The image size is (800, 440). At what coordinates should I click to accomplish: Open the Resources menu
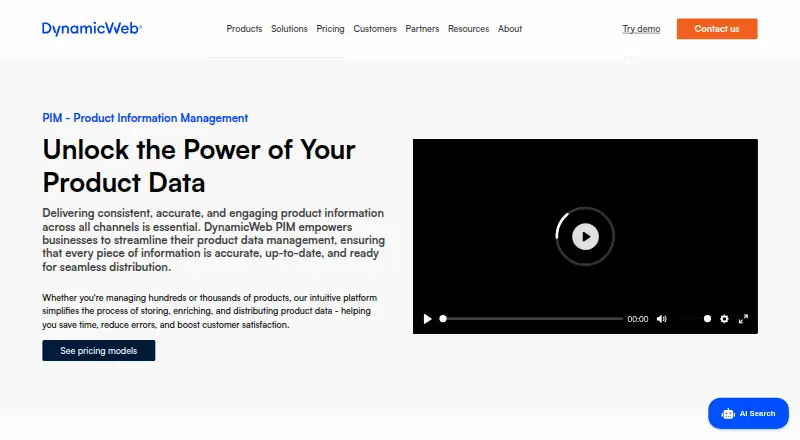[468, 29]
